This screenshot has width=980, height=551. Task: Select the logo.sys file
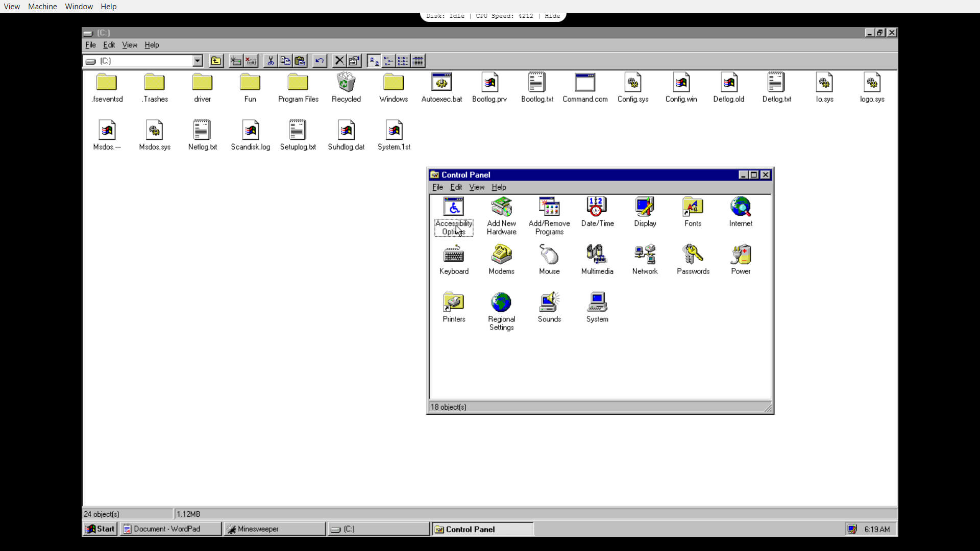point(872,88)
